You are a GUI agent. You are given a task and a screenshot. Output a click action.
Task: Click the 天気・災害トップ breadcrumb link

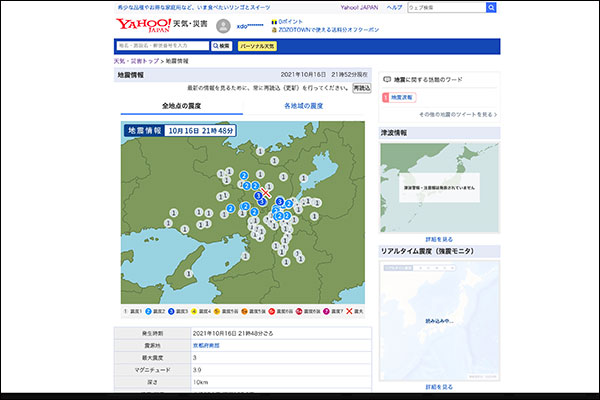(x=137, y=61)
